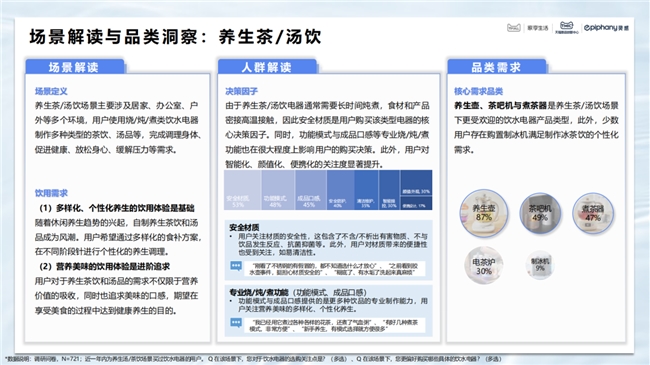650x365 pixels.
Task: Click the 制冰机 9% product circle
Action: (540, 265)
